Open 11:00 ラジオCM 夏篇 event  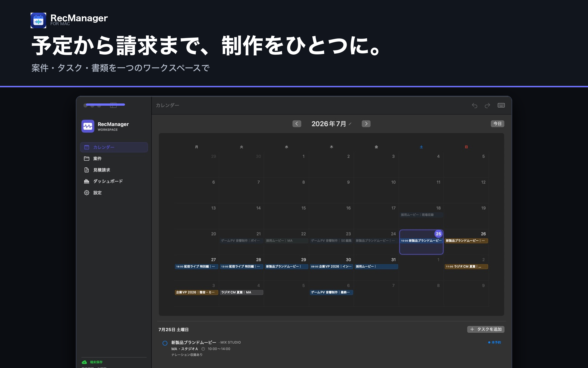(466, 266)
